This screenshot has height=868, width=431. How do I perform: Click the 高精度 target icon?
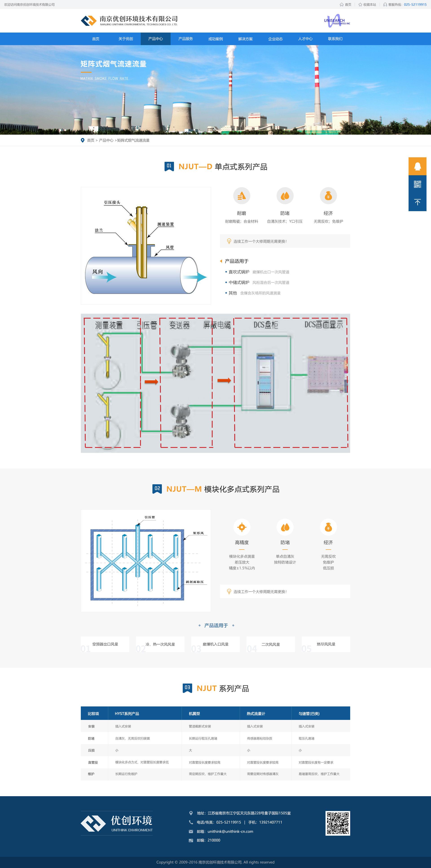click(242, 527)
